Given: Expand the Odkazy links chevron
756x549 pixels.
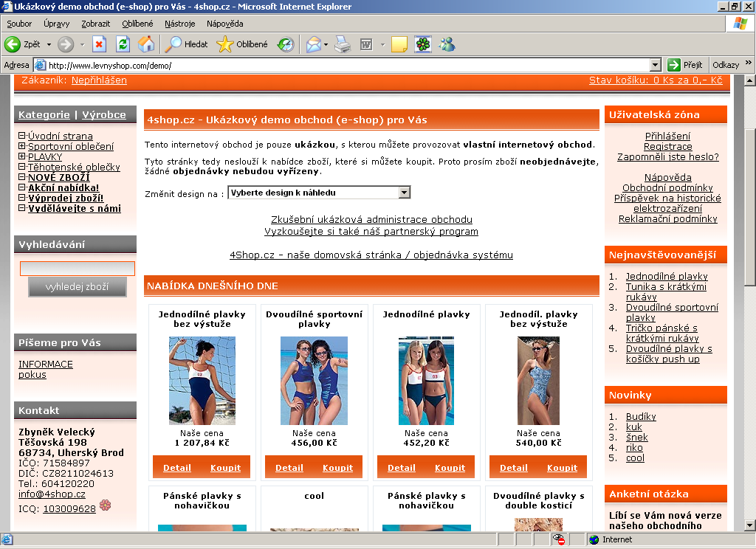Looking at the screenshot, I should (x=749, y=63).
